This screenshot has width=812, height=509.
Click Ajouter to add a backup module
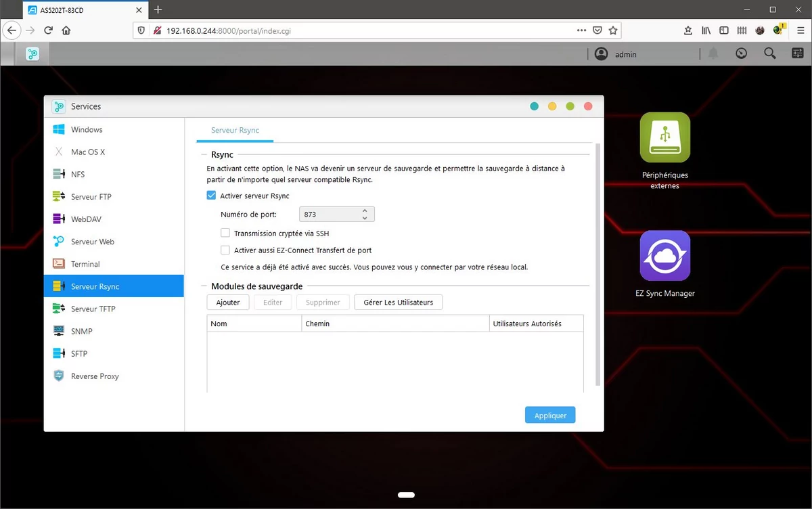click(228, 302)
